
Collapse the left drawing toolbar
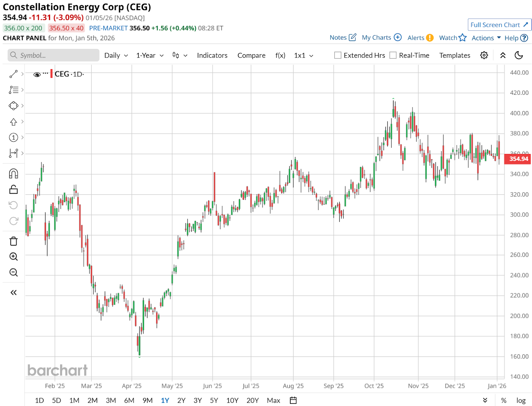(x=13, y=293)
